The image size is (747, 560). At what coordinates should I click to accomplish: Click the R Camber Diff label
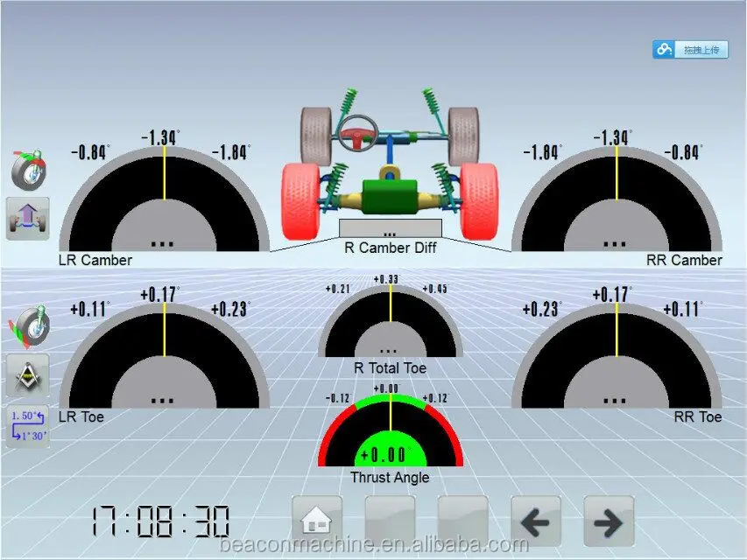tap(391, 248)
